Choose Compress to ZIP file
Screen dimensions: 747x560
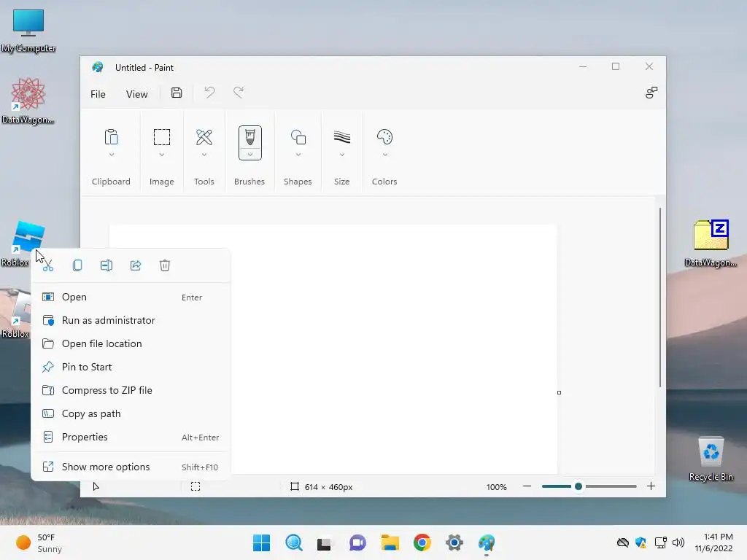(x=131, y=391)
